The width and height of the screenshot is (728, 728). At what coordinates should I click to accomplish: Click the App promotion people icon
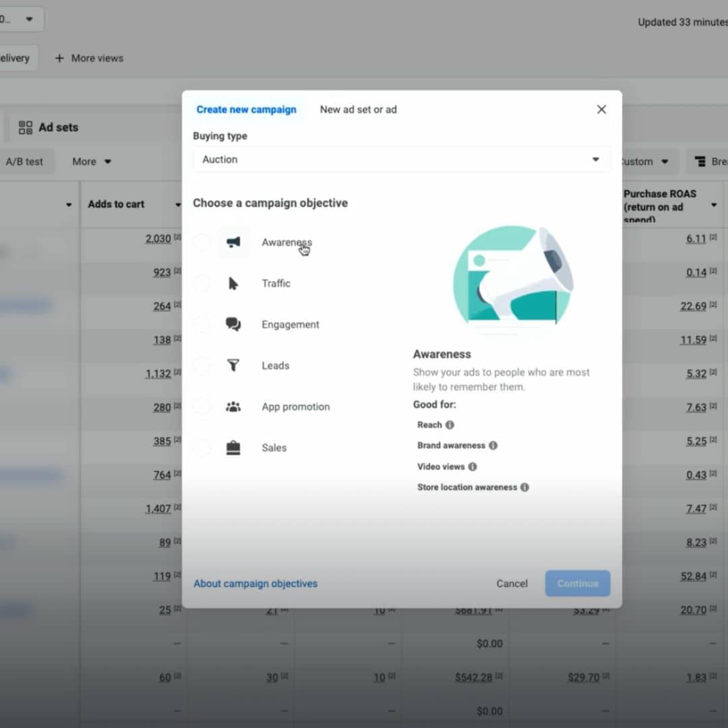tap(233, 407)
